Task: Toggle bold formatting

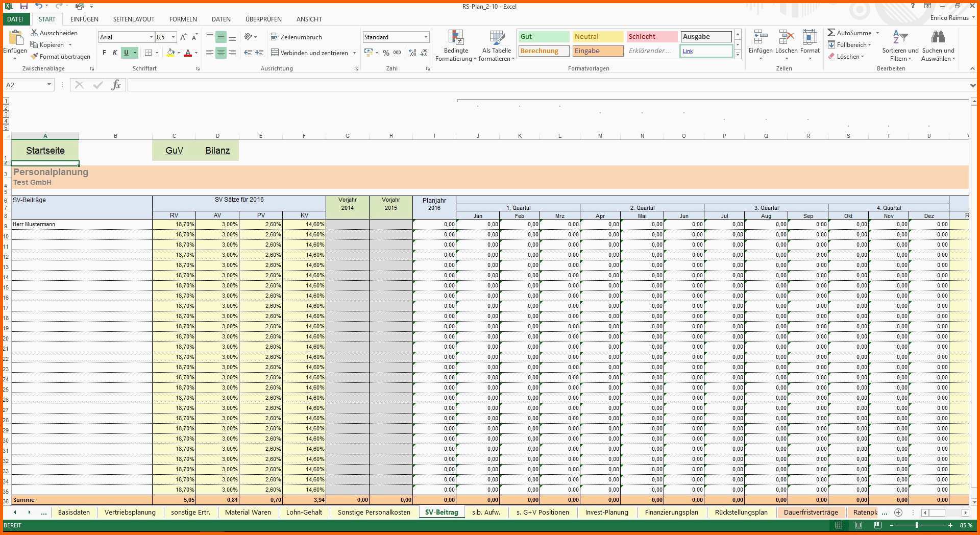Action: point(104,53)
